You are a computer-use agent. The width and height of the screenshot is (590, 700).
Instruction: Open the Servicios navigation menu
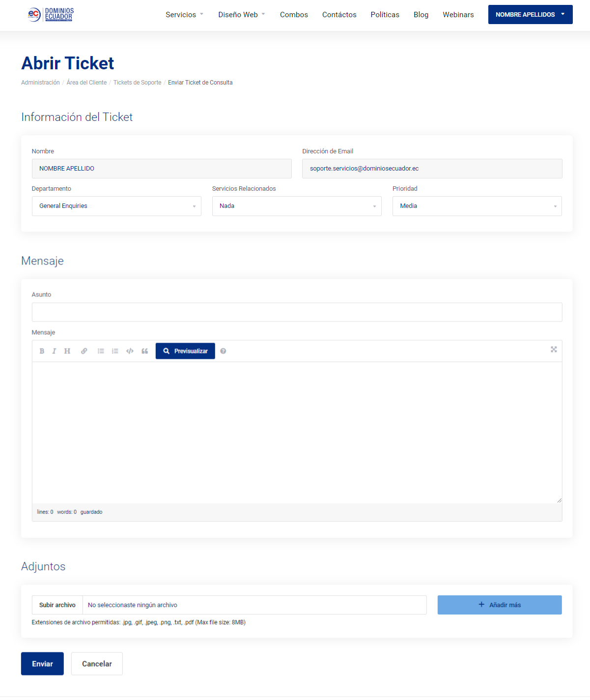coord(184,15)
